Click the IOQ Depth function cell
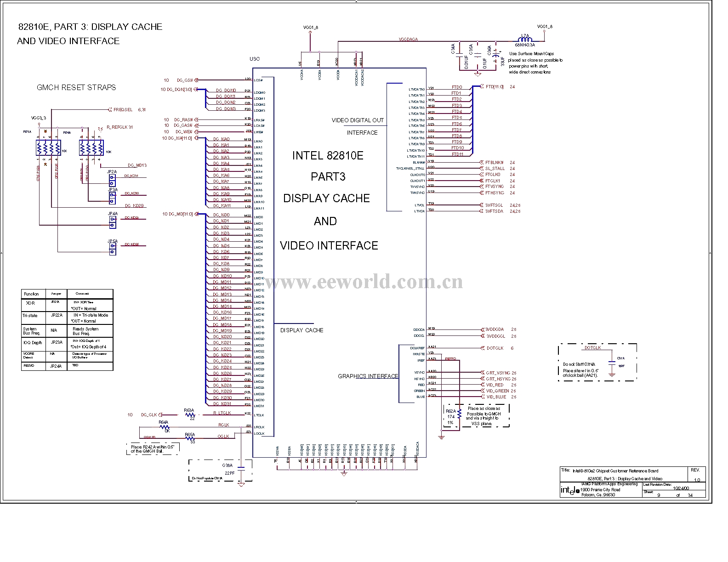This screenshot has height=562, width=728. coord(34,345)
